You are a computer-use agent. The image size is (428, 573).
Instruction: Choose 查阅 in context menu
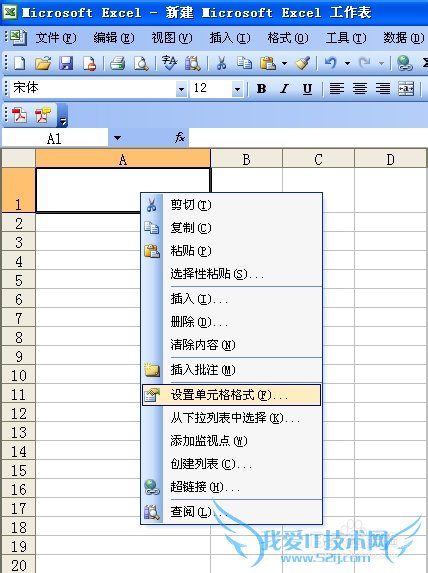coord(231,512)
